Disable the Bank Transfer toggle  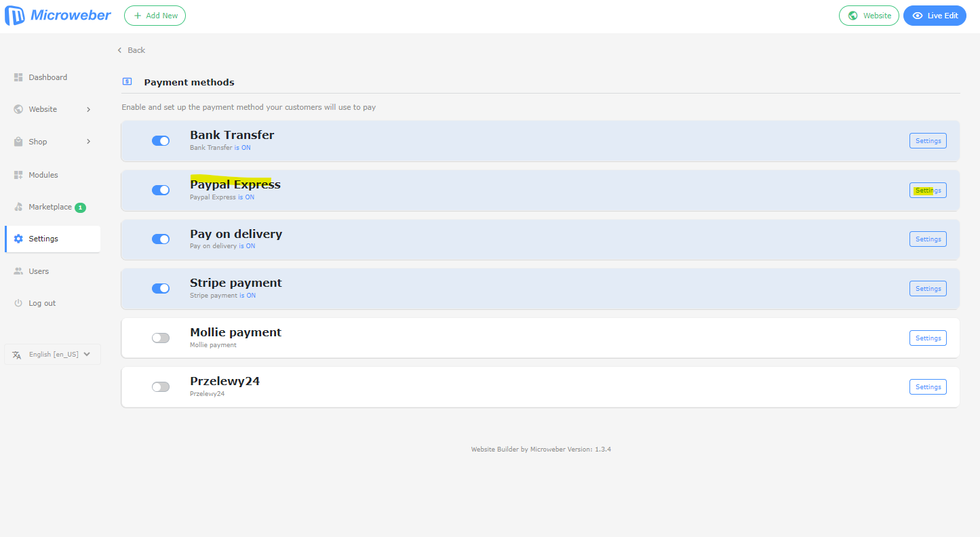161,140
